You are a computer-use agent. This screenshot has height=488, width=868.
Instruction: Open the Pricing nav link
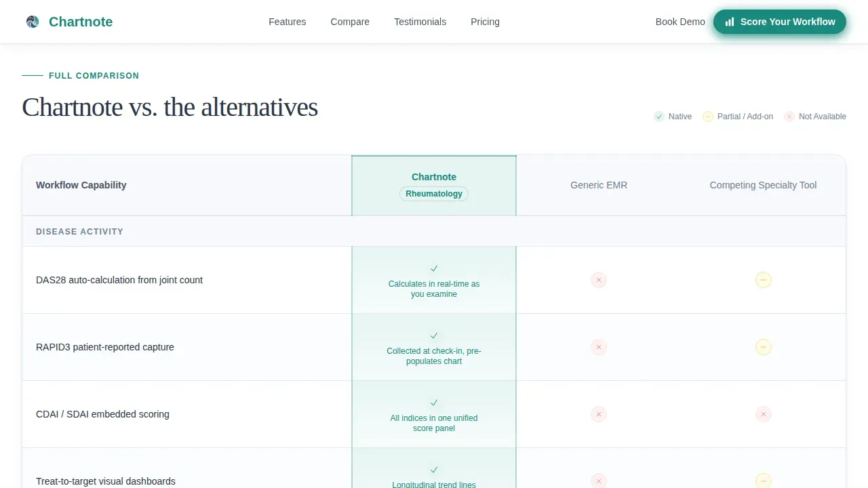[485, 22]
